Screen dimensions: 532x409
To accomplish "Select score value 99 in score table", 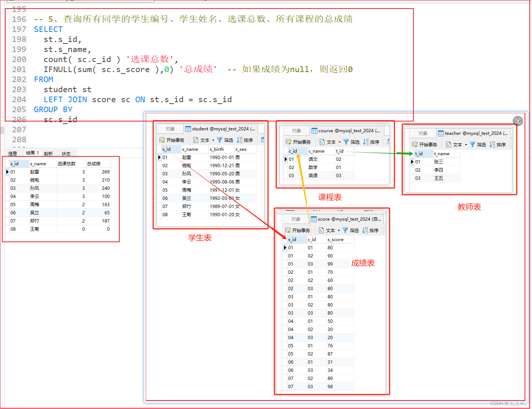I will tap(340, 264).
